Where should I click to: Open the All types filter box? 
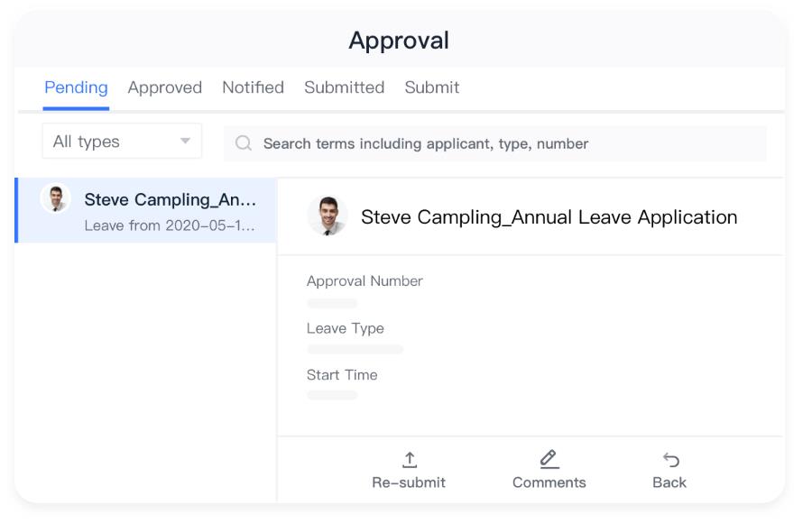122,141
